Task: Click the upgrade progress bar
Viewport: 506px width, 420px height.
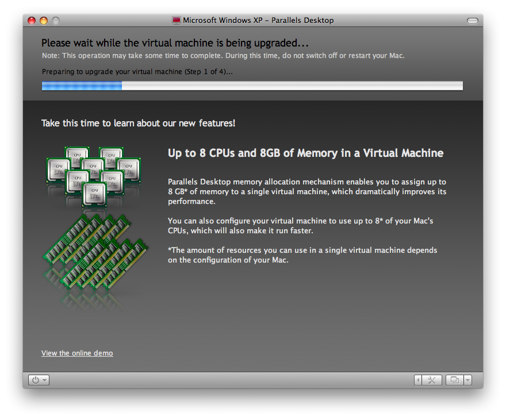Action: (x=252, y=86)
